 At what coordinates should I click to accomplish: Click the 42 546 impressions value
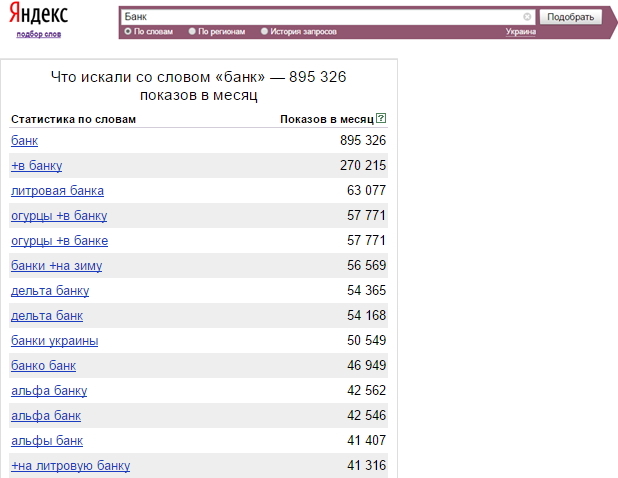click(x=367, y=415)
